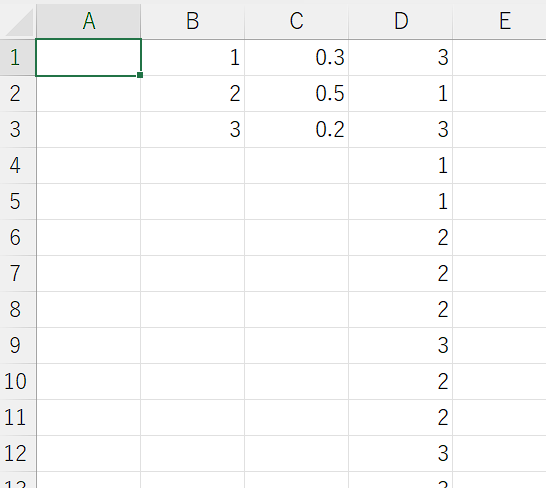Select row 7 header

pyautogui.click(x=18, y=273)
